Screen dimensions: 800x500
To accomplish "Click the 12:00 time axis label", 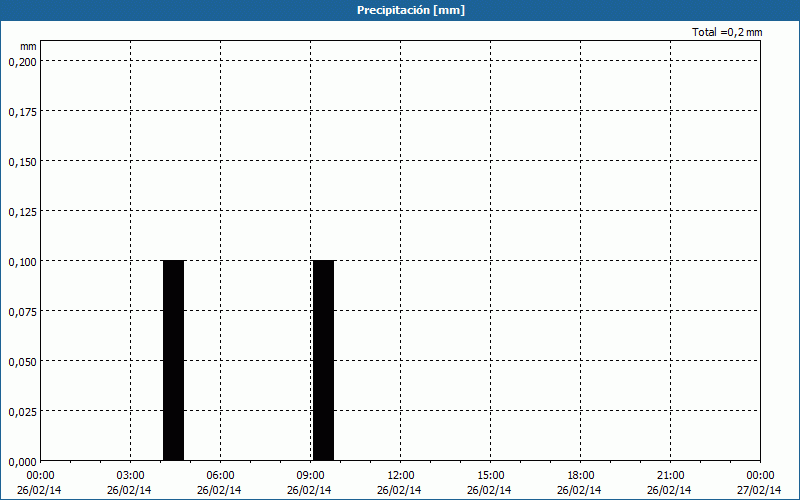I will (x=401, y=476).
